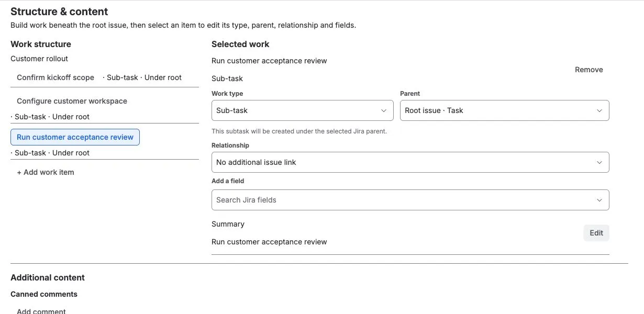Select Confirm kickoff scope work item
The height and width of the screenshot is (314, 644).
[x=55, y=77]
